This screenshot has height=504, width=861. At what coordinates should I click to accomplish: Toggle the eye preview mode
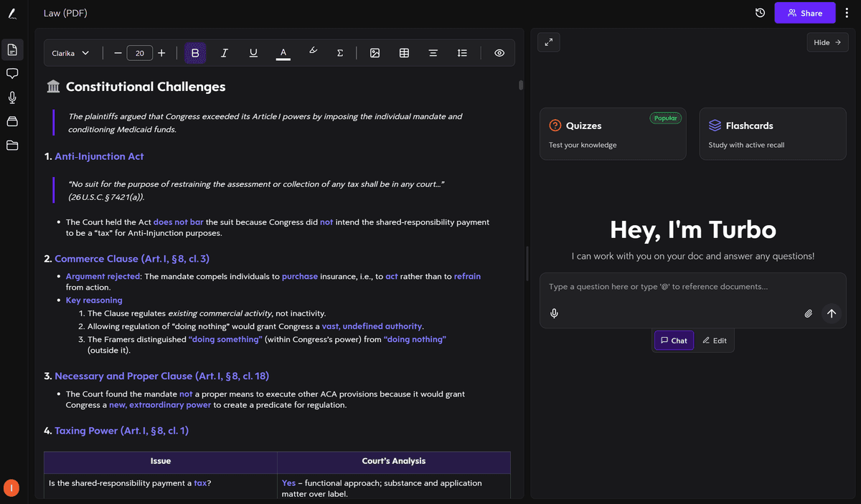point(499,53)
